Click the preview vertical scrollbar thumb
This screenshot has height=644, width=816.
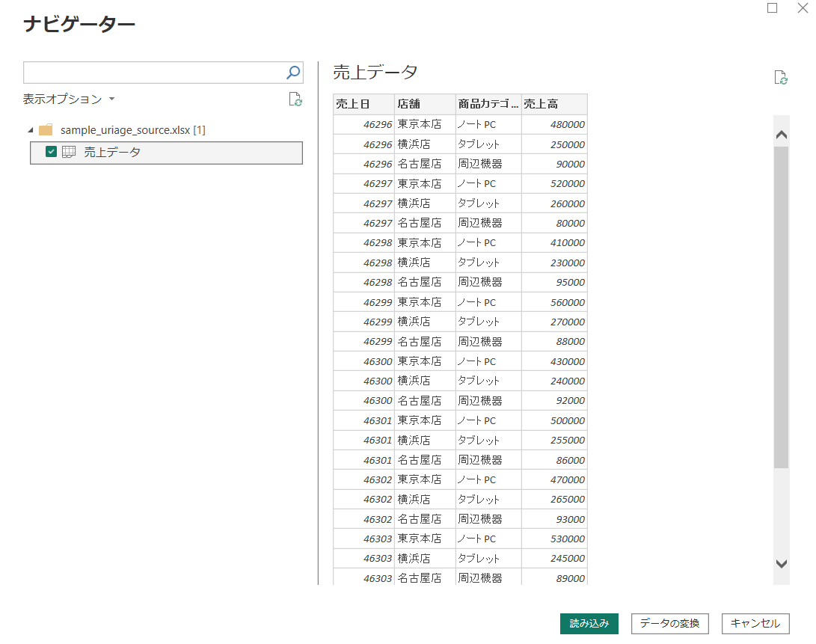point(781,307)
